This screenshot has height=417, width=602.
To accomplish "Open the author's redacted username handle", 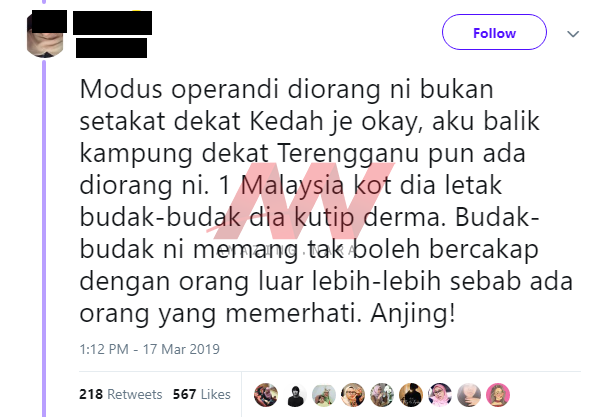I will pyautogui.click(x=111, y=48).
